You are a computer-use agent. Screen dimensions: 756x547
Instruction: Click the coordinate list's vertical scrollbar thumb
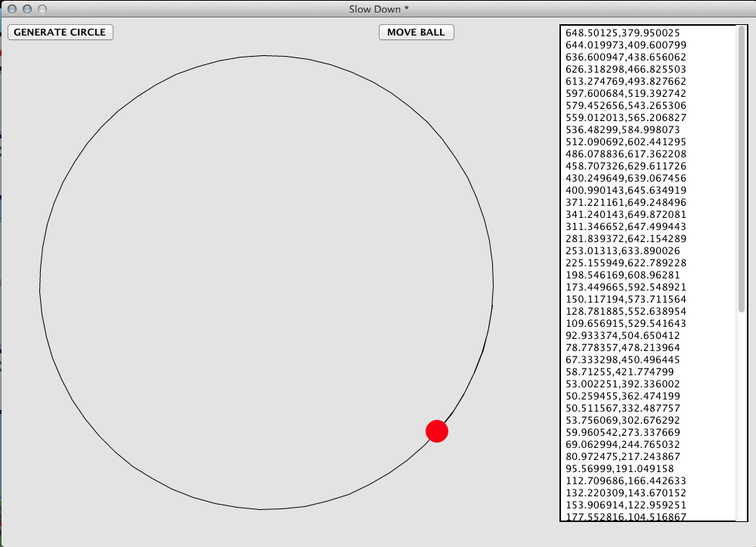pyautogui.click(x=741, y=170)
